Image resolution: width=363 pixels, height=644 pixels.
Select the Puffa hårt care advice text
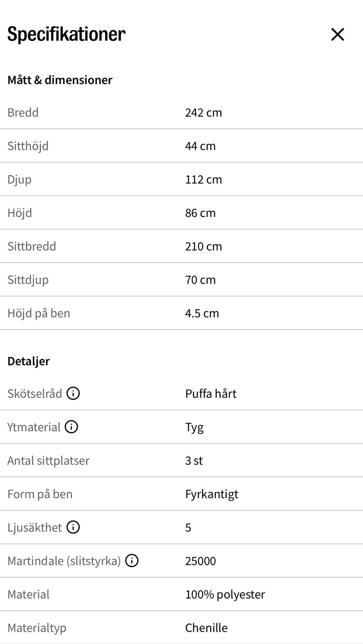(x=211, y=394)
